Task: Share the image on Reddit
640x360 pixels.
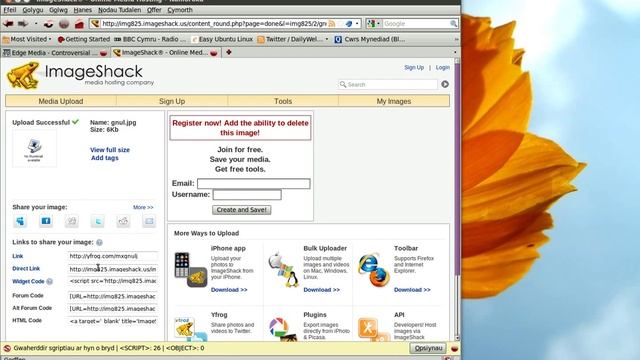Action: coord(123,221)
